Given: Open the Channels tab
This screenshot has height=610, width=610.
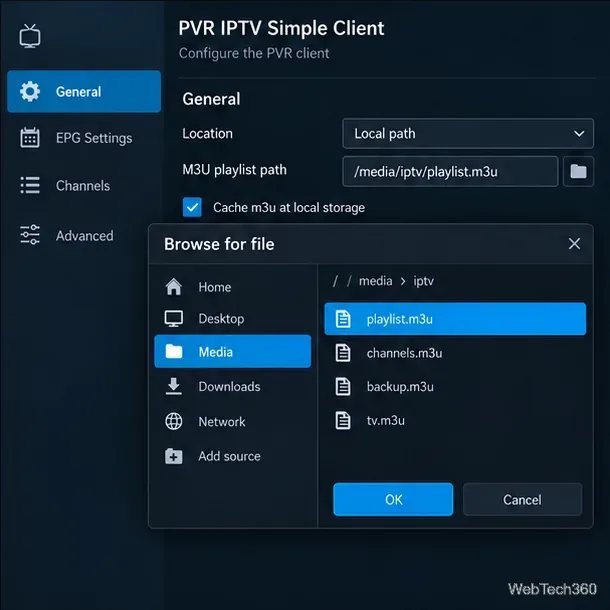Looking at the screenshot, I should pos(84,185).
